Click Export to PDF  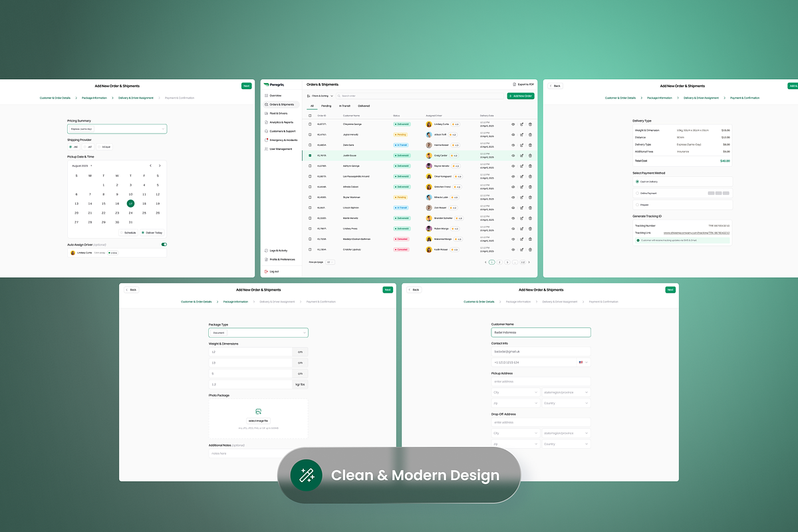(x=523, y=84)
